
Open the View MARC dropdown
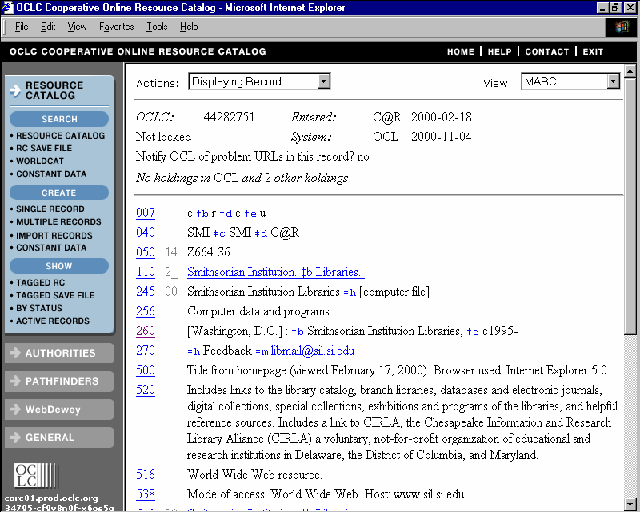(x=613, y=81)
